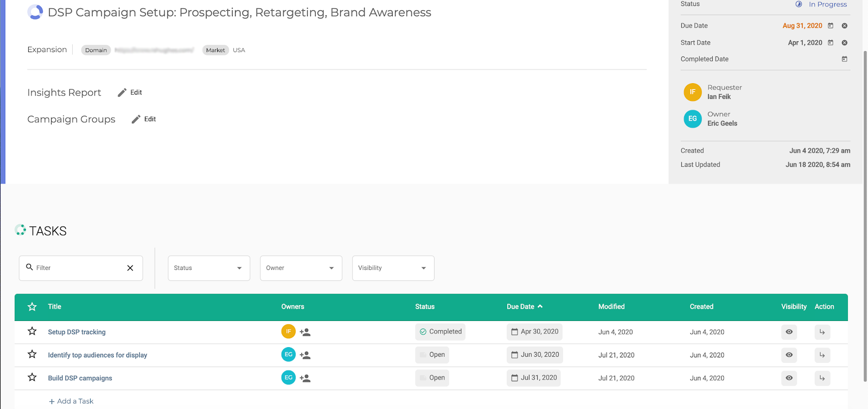Sort tasks by Modified column header
868x409 pixels.
click(x=611, y=307)
